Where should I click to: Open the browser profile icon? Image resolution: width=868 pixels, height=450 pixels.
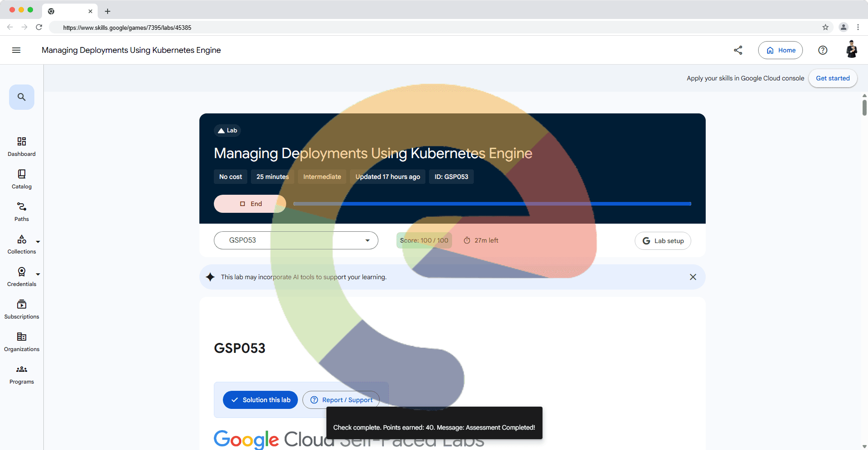844,28
